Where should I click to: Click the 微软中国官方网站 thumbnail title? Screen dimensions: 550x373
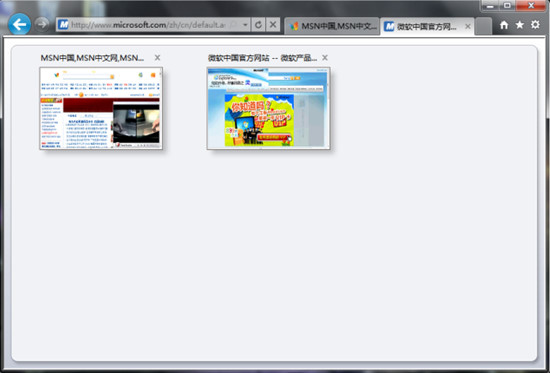[262, 58]
